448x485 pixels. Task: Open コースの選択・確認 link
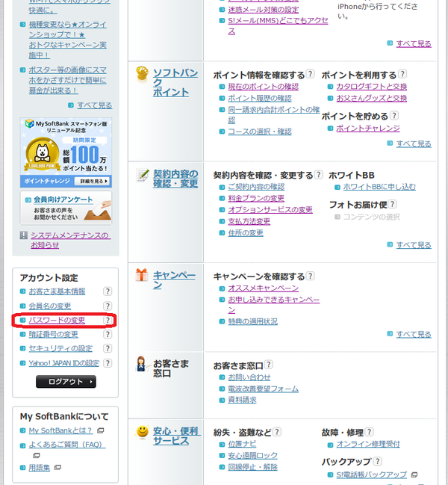(260, 132)
